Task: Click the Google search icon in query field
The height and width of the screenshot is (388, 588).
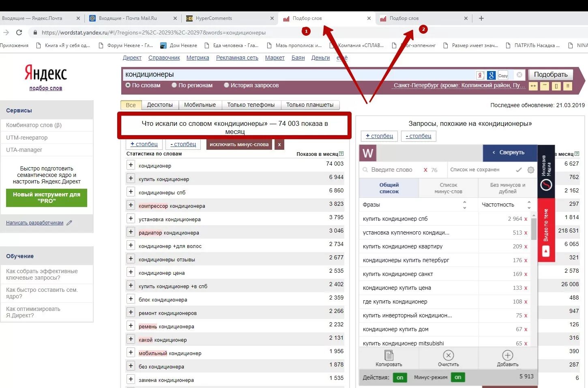Action: point(491,75)
